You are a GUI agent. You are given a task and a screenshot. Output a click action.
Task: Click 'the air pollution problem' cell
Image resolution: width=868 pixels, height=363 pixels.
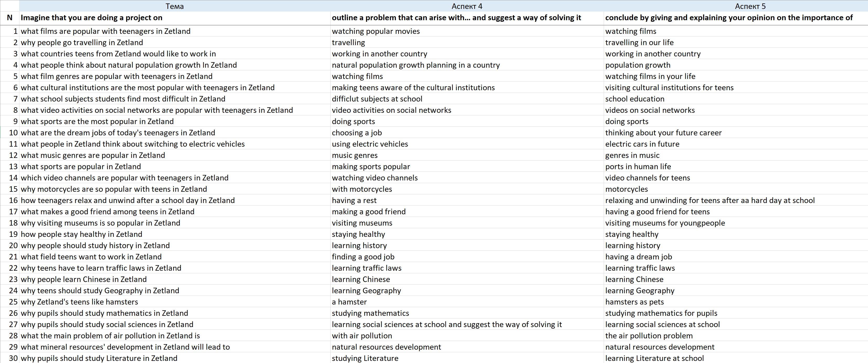[736, 336]
